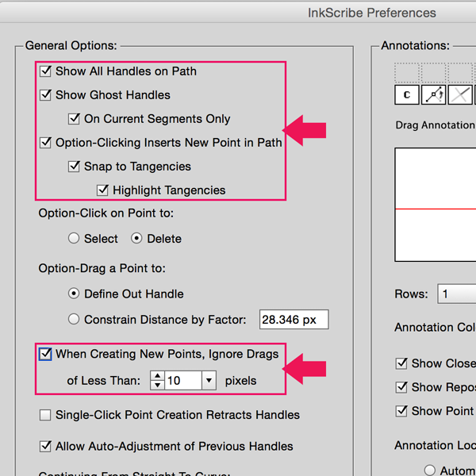Click the Annotation Col label
Screen dimensions: 476x476
tap(435, 327)
